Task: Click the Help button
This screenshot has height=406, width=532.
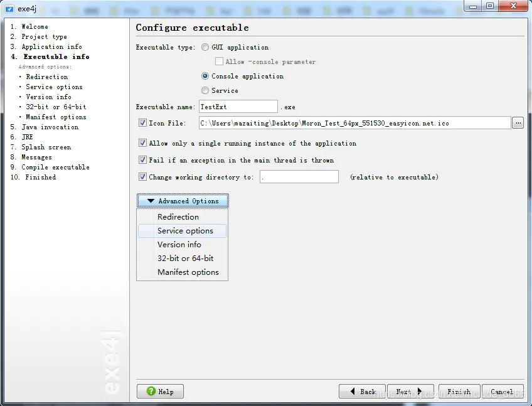Action: click(160, 392)
